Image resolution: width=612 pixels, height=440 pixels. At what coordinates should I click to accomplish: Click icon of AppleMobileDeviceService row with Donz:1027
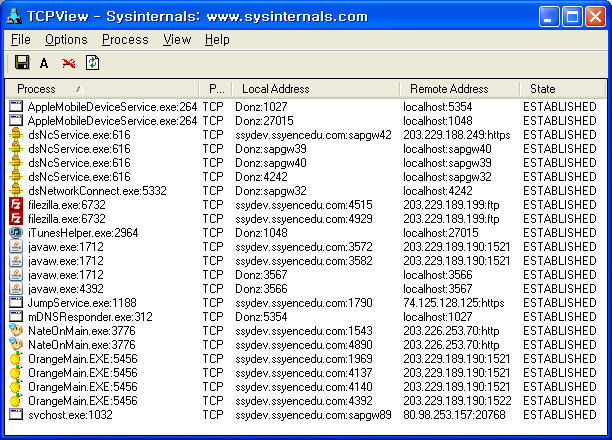point(16,106)
